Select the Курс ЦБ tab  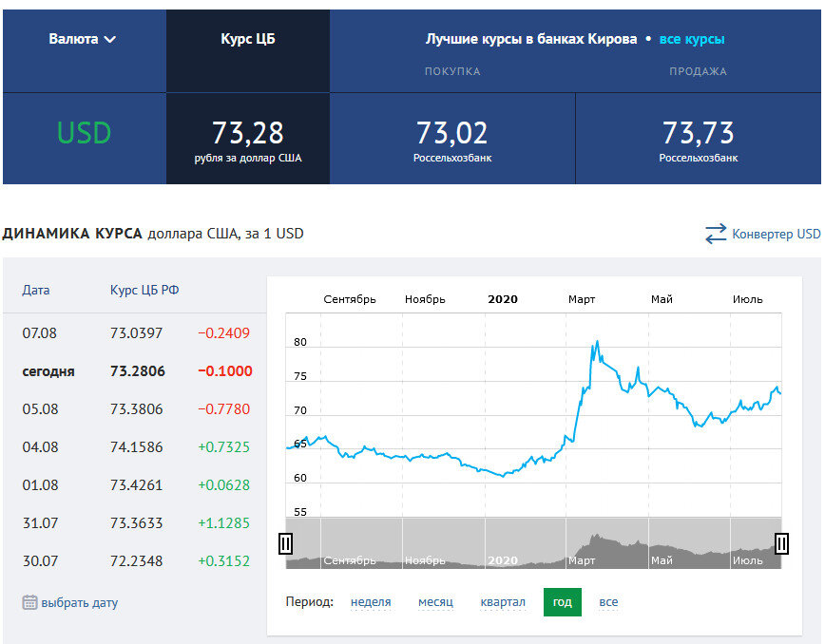(248, 39)
